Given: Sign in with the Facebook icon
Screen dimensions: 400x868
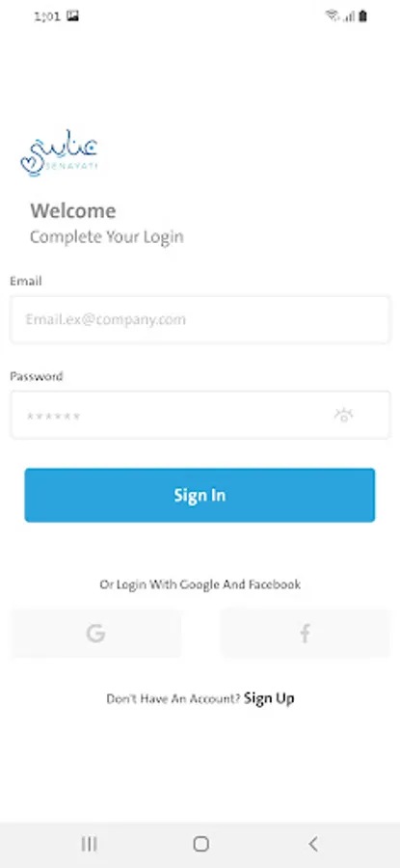Looking at the screenshot, I should [305, 634].
